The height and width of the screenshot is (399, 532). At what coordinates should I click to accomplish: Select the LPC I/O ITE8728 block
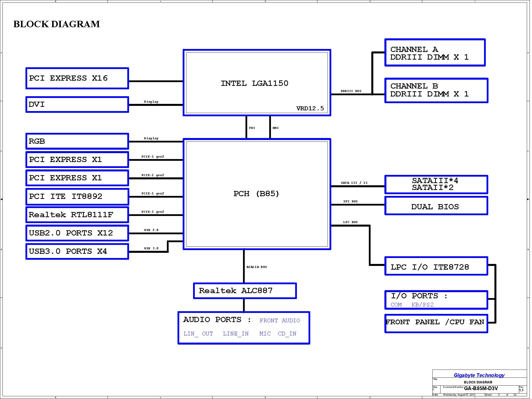(436, 266)
